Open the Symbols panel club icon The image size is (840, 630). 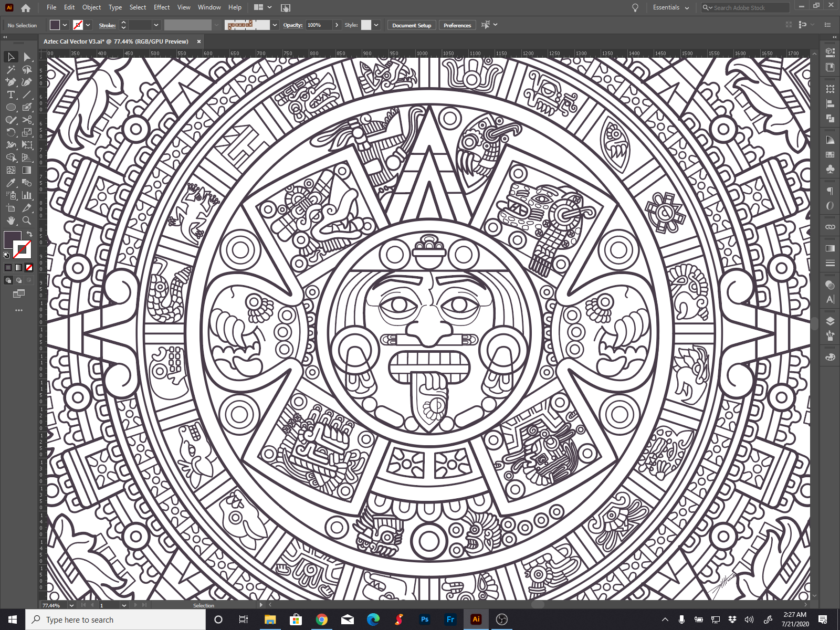pyautogui.click(x=830, y=169)
